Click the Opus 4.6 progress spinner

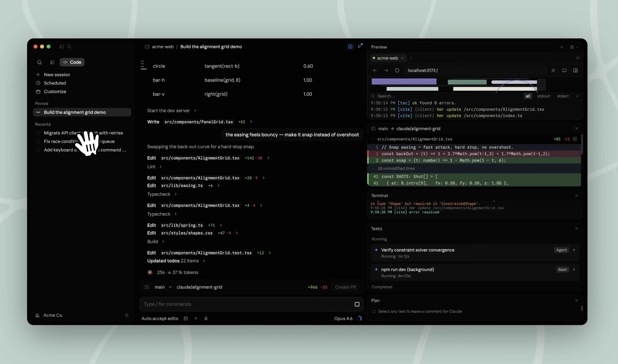click(x=360, y=319)
